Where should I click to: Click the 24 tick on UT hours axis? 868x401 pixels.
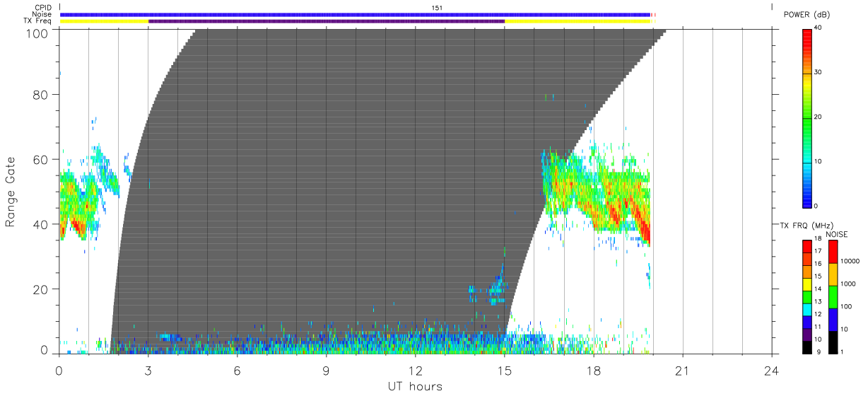(772, 370)
